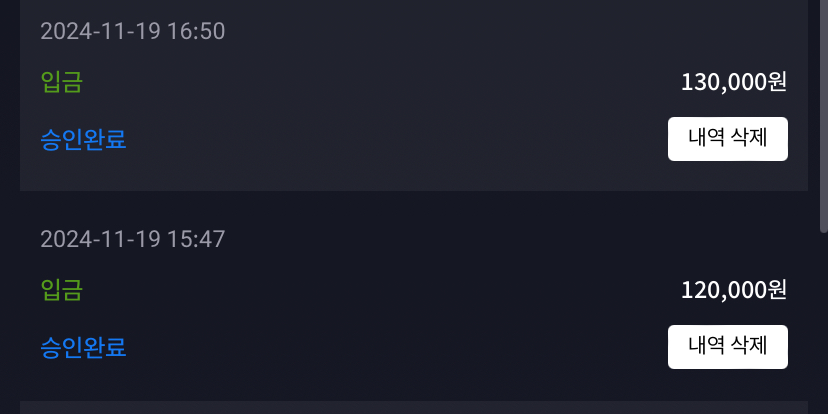The height and width of the screenshot is (414, 828).
Task: Delete the 130,000원 deposit record
Action: coord(728,139)
